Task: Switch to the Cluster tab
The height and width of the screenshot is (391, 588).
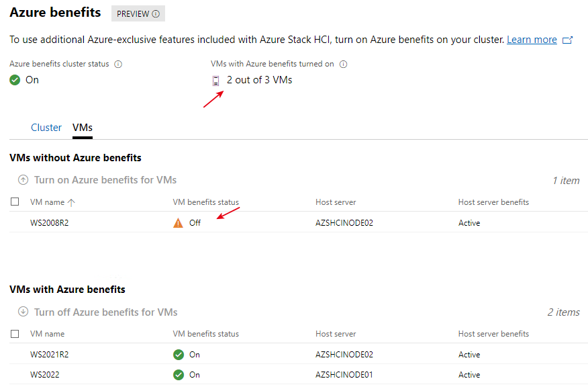Action: tap(46, 128)
